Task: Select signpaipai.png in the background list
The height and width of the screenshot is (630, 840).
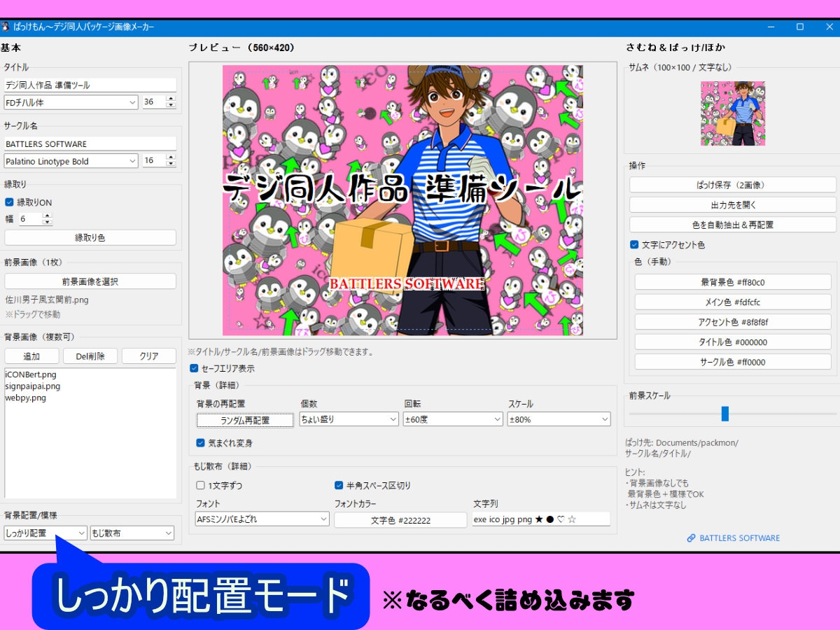Action: pyautogui.click(x=33, y=386)
